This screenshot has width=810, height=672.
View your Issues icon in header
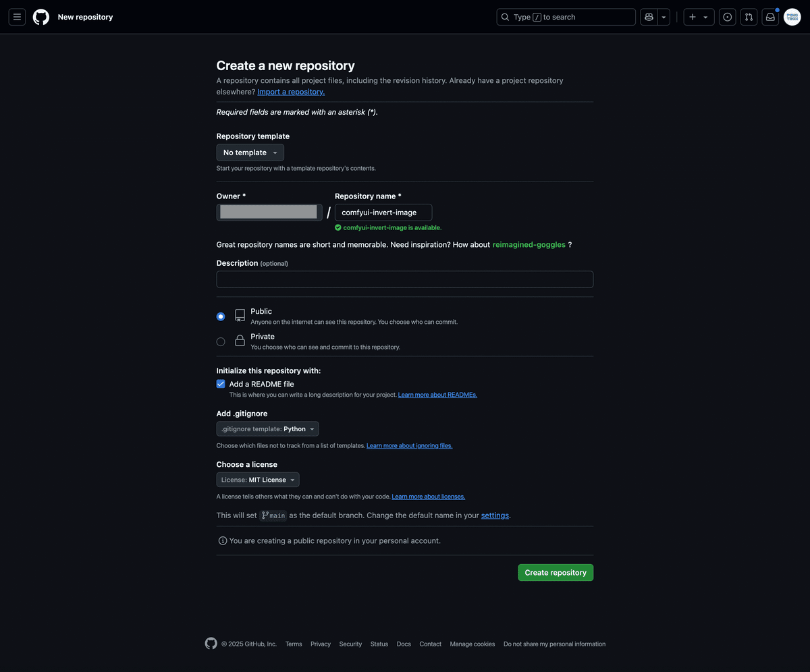[x=727, y=17]
